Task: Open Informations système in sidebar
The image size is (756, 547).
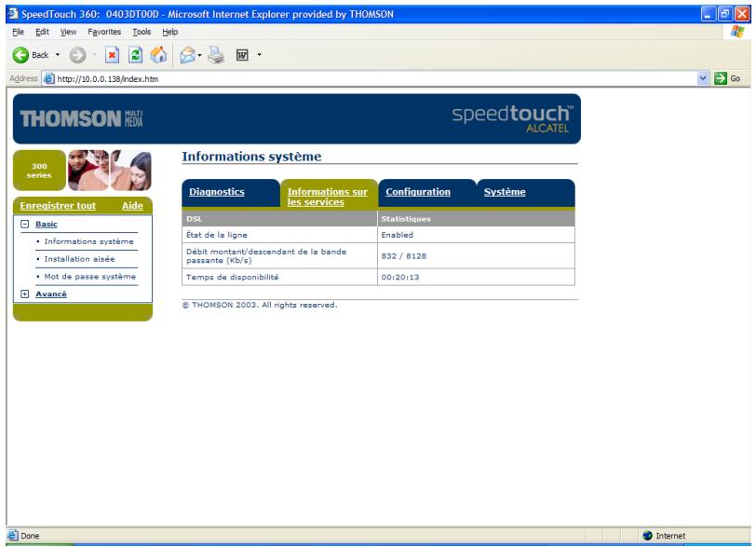Action: point(88,241)
